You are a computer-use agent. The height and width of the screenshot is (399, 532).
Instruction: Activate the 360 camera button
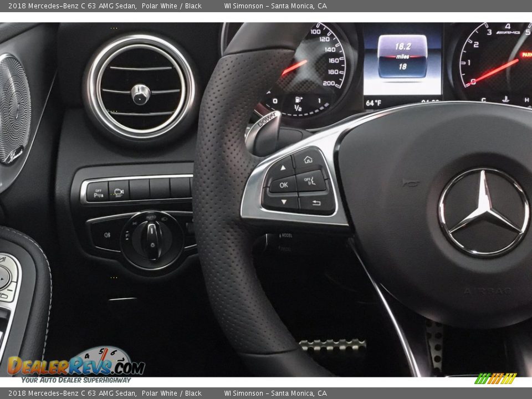[x=119, y=192]
